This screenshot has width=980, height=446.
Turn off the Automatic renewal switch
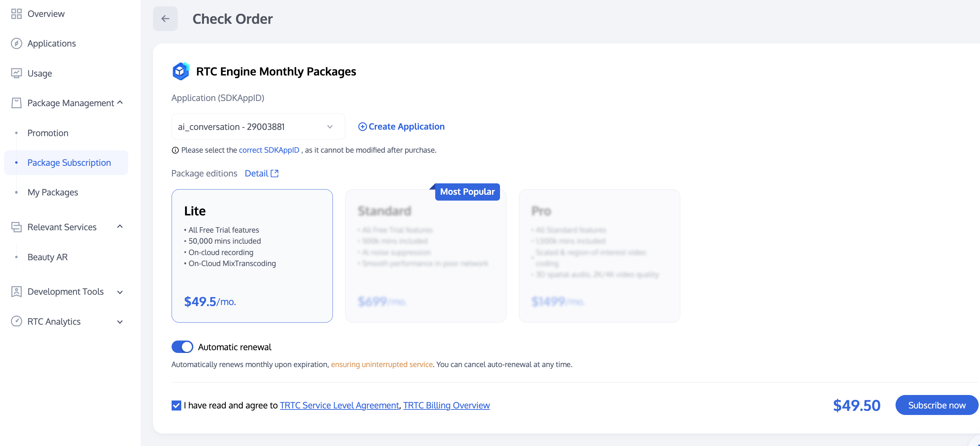click(182, 347)
